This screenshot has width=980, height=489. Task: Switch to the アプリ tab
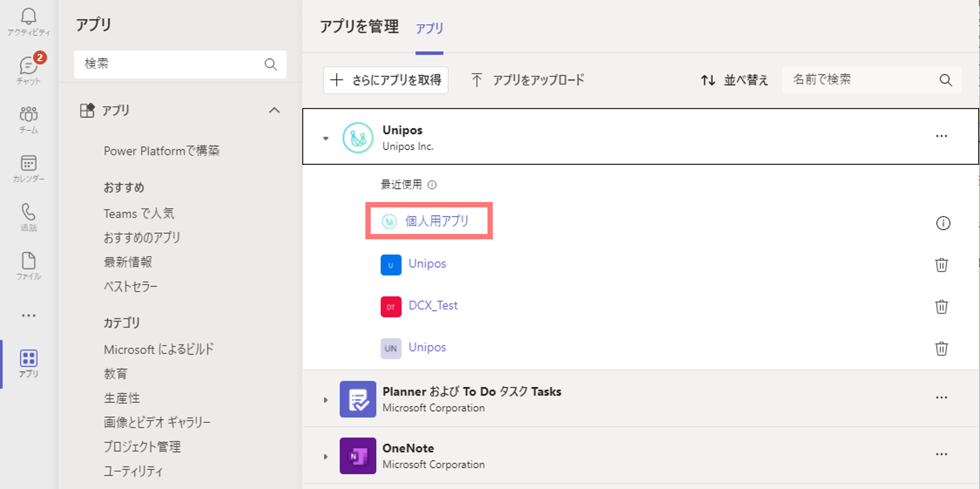pos(429,28)
